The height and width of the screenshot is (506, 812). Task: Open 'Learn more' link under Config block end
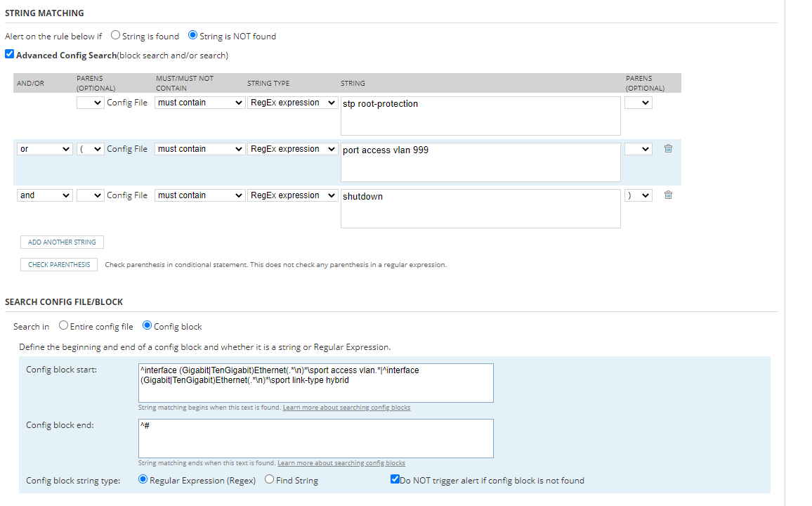click(341, 463)
